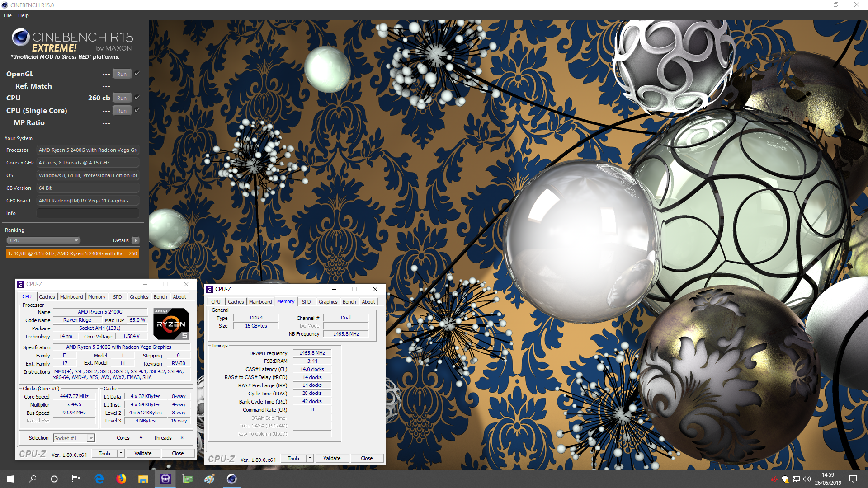Image resolution: width=868 pixels, height=488 pixels.
Task: Click the Cinebench R15 logo sphere
Action: pos(21,37)
